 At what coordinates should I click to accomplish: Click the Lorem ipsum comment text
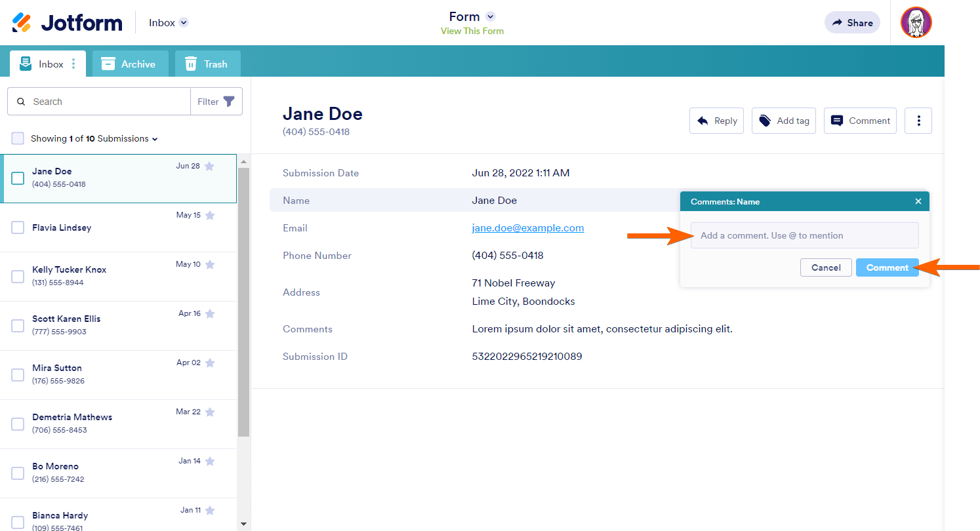point(602,329)
